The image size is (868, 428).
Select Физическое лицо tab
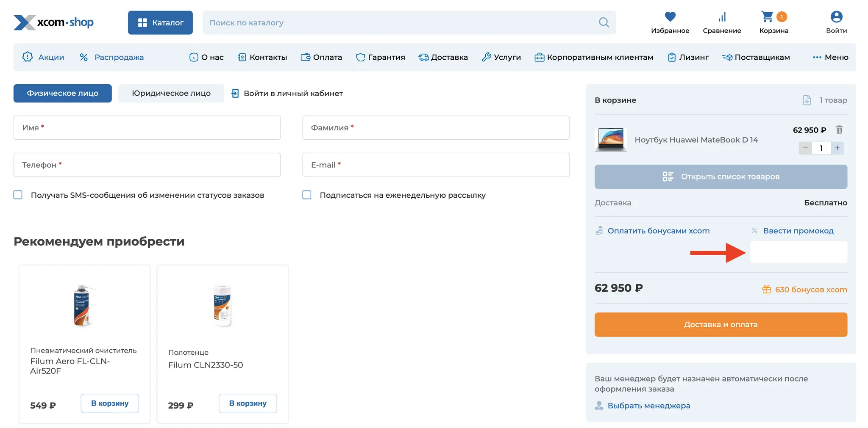[x=63, y=93]
